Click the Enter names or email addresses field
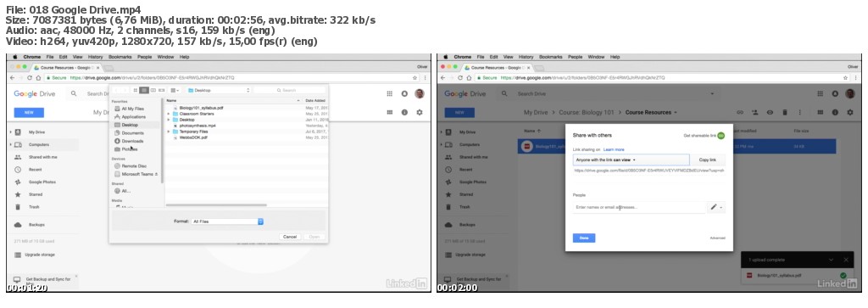 tap(639, 207)
